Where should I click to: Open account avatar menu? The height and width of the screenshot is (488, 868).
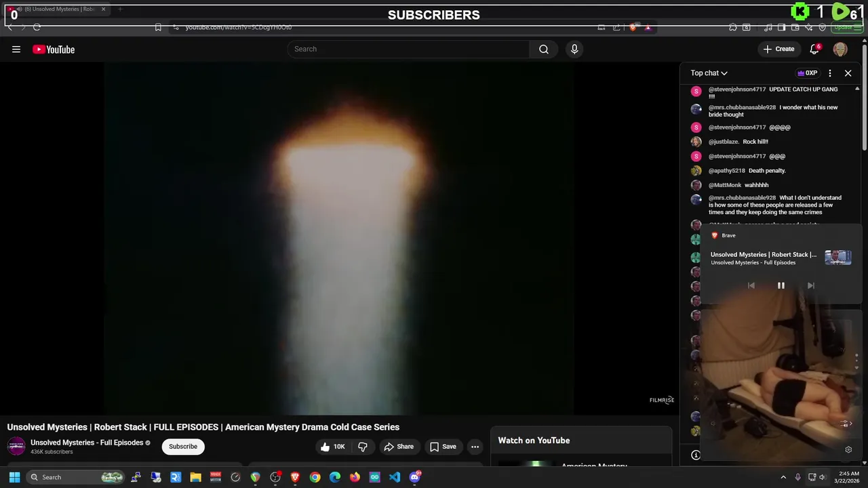tap(840, 49)
